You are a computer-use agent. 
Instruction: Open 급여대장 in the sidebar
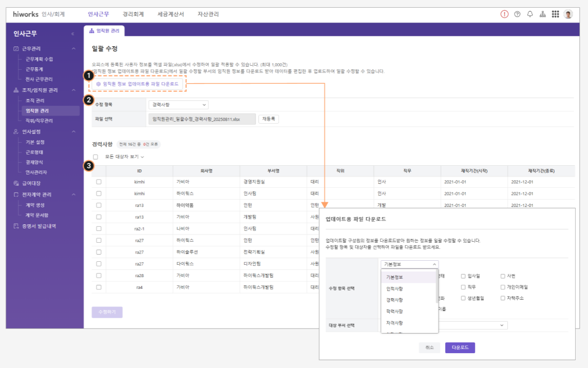31,183
